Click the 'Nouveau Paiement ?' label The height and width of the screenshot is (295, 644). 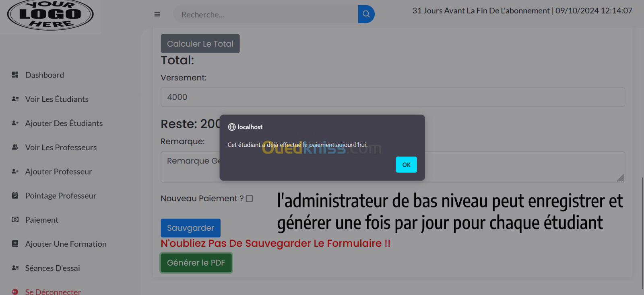[x=202, y=199]
